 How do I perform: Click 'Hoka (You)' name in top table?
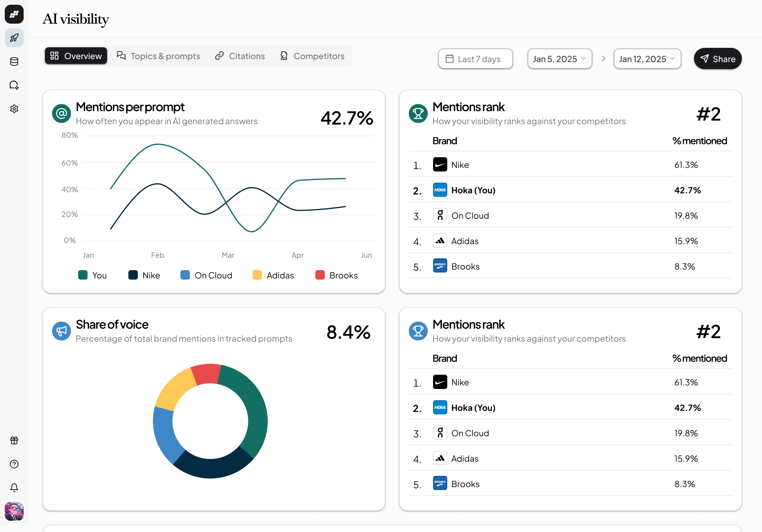pos(473,190)
